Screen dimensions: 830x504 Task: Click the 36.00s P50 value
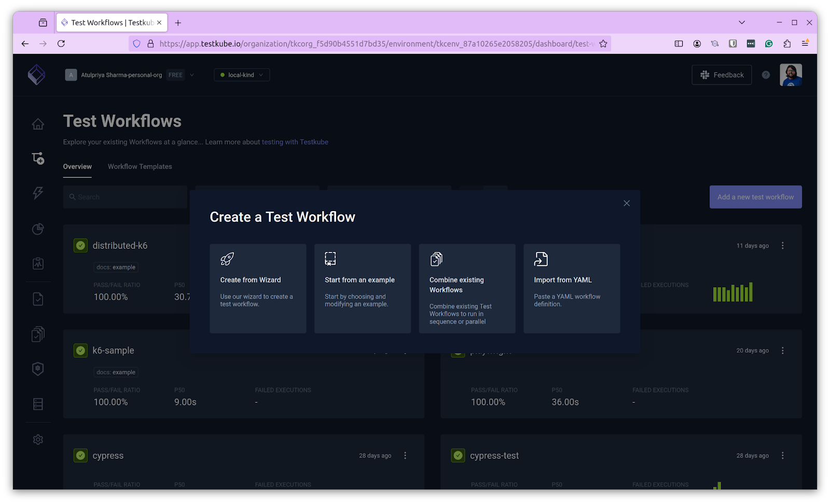[565, 402]
